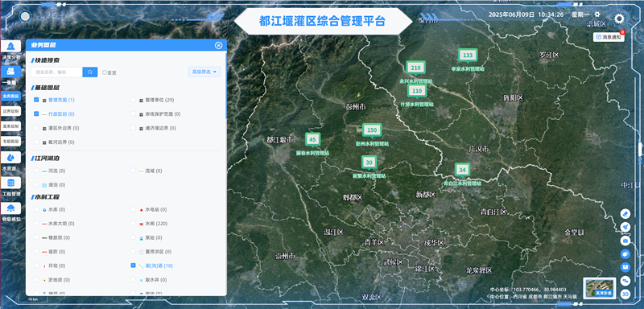Check the 河流 (0) layer
Viewport: 644px width, 309px height.
(36, 171)
